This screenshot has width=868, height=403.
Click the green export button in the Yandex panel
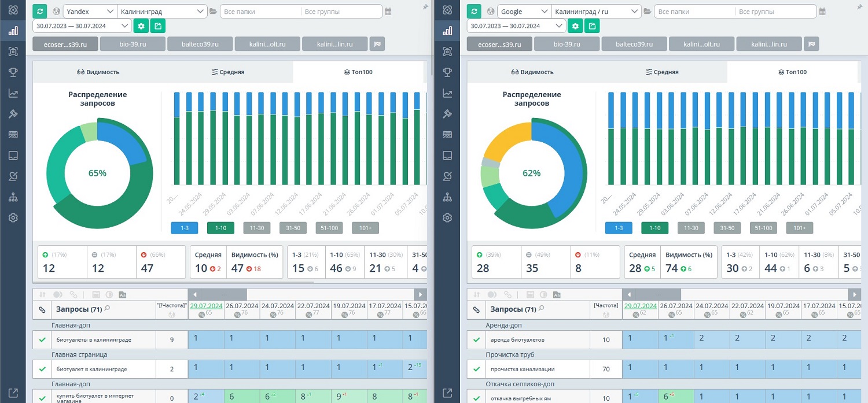(157, 26)
